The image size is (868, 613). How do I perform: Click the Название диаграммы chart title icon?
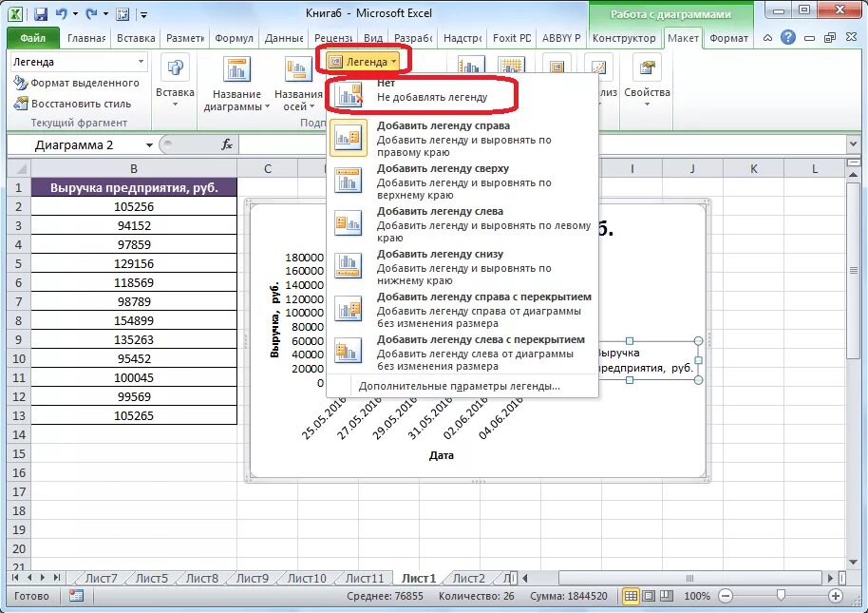pos(236,70)
